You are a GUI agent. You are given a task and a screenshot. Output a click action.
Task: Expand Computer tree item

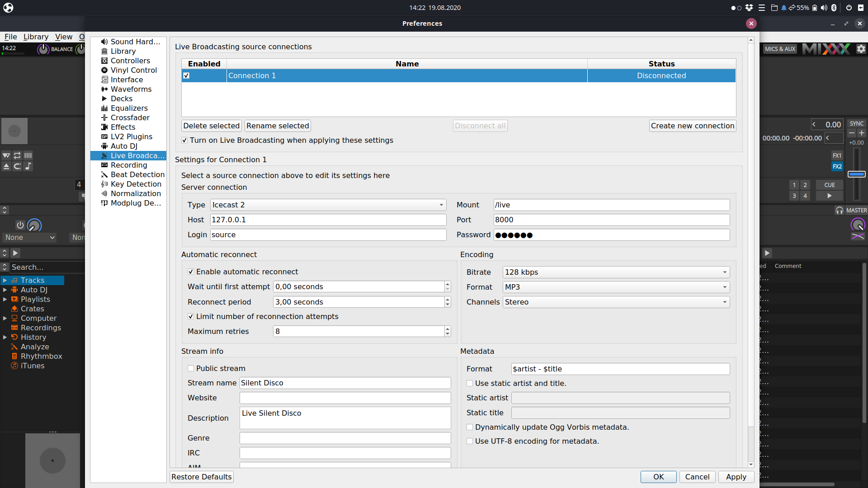[5, 318]
